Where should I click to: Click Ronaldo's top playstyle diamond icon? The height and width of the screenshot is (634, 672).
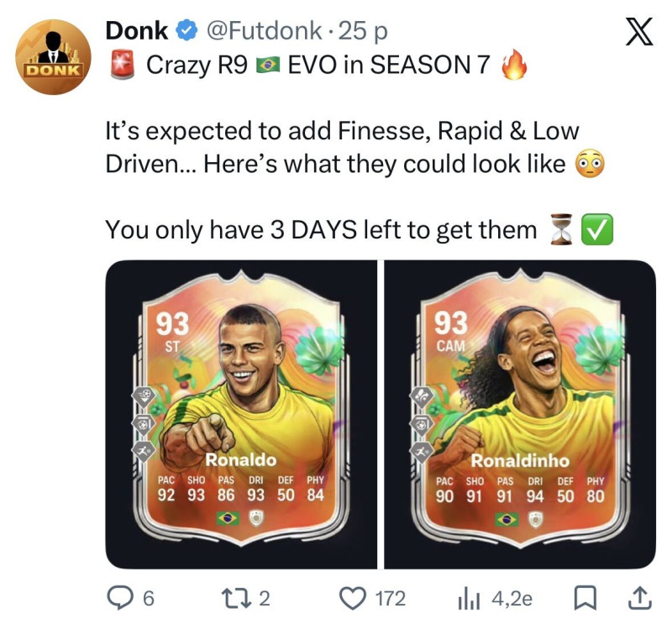[x=144, y=396]
